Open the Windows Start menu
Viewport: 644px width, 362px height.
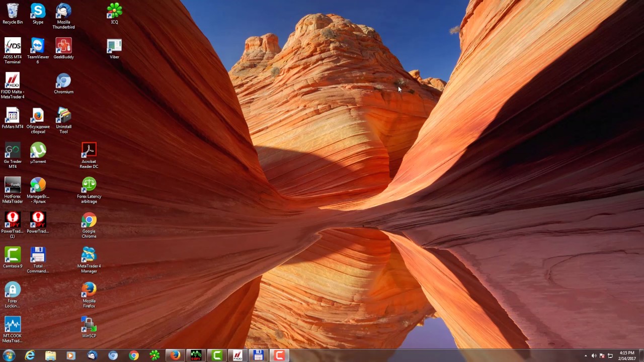9,355
